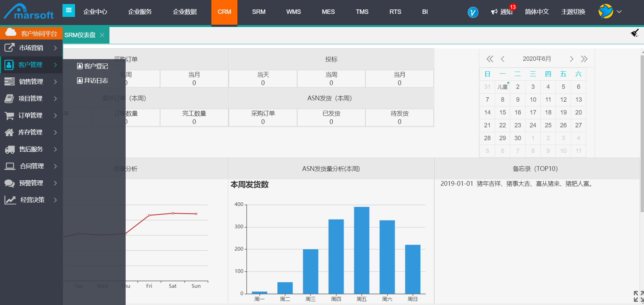The width and height of the screenshot is (644, 305).
Task: Open the 企业数据 top menu
Action: (x=185, y=12)
